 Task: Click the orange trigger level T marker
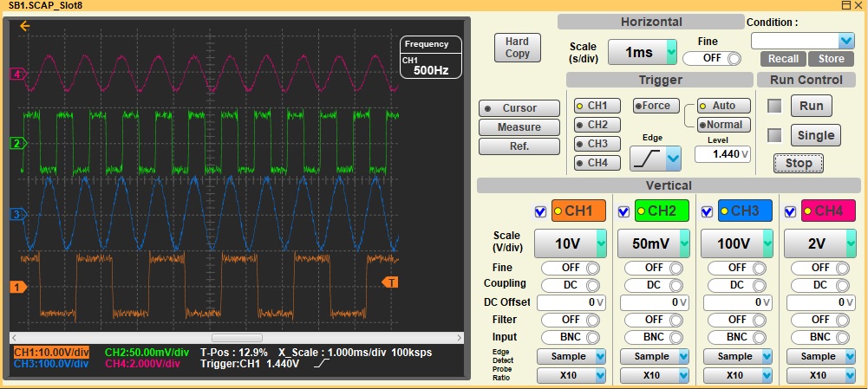pos(391,282)
